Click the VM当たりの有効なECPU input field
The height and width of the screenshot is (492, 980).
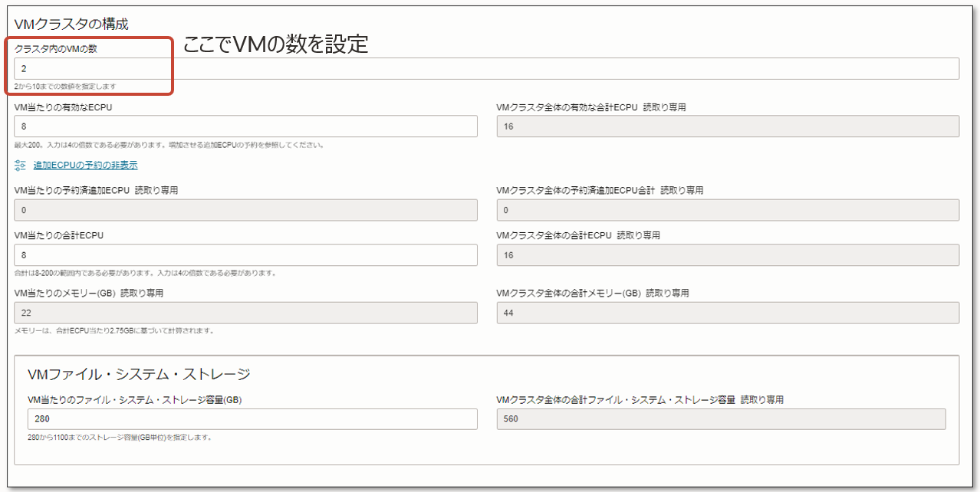coord(245,126)
